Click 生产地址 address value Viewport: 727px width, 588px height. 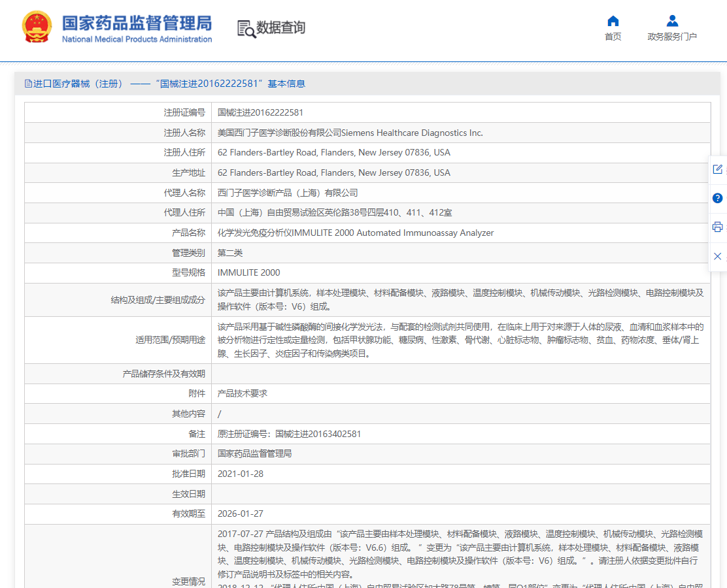(x=334, y=173)
